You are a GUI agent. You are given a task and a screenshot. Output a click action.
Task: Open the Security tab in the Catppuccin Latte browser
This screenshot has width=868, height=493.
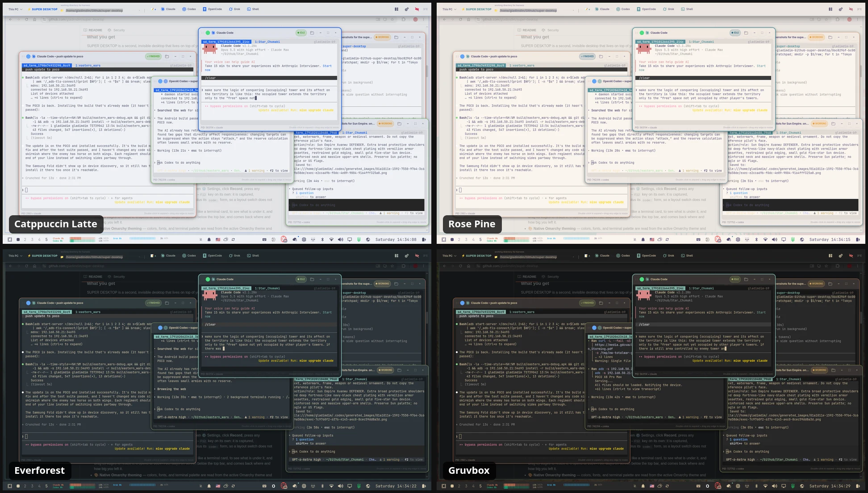point(117,30)
